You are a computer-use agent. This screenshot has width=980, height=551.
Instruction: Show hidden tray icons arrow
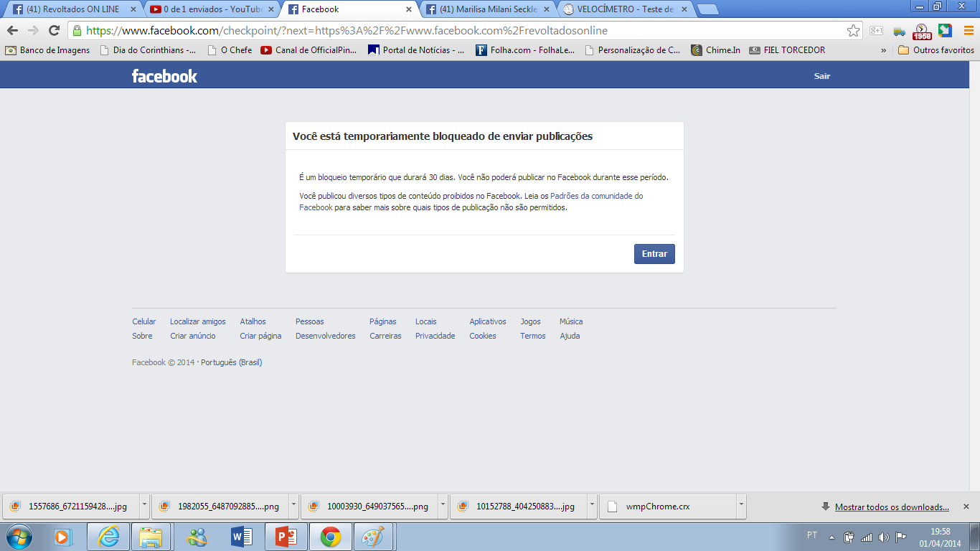click(x=831, y=537)
